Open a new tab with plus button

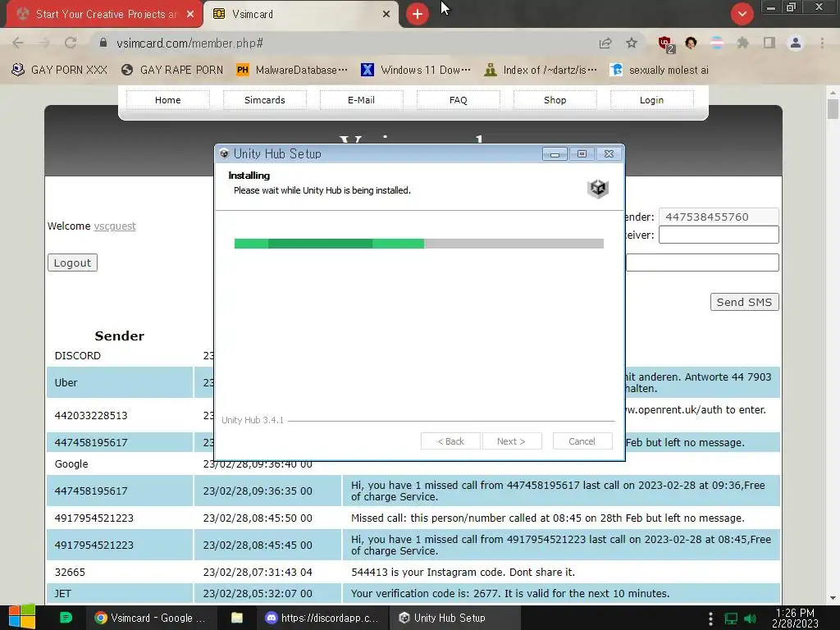pos(418,14)
